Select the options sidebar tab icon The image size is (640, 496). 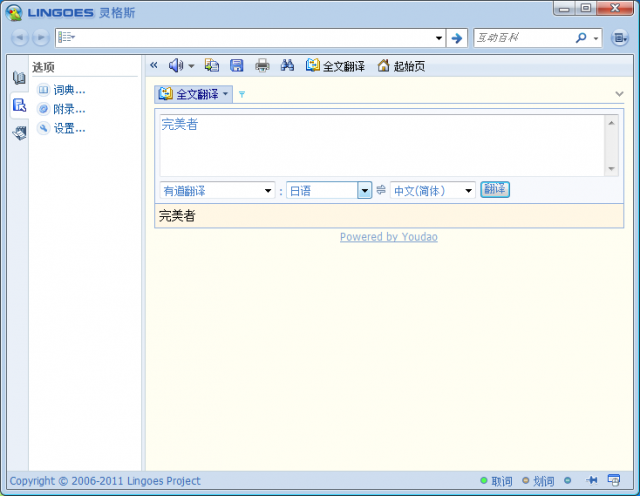pyautogui.click(x=19, y=105)
